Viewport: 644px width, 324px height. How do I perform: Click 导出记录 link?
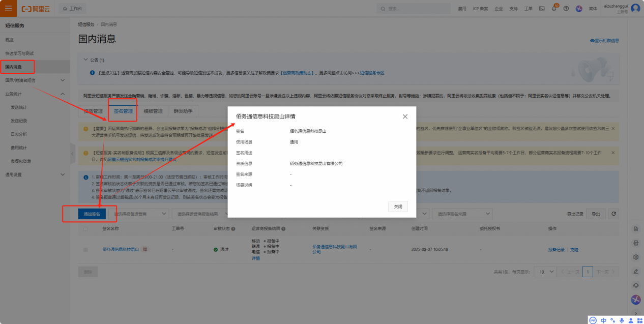pyautogui.click(x=575, y=214)
